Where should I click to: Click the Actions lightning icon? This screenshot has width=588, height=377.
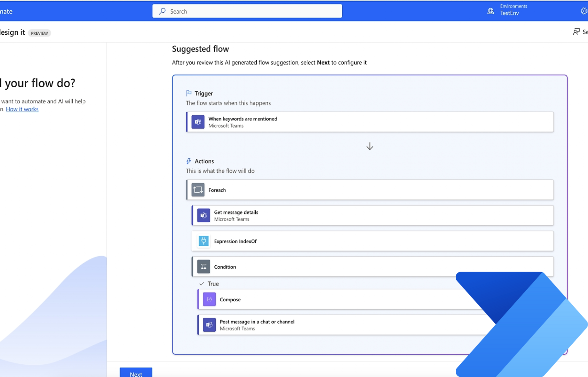coord(189,161)
